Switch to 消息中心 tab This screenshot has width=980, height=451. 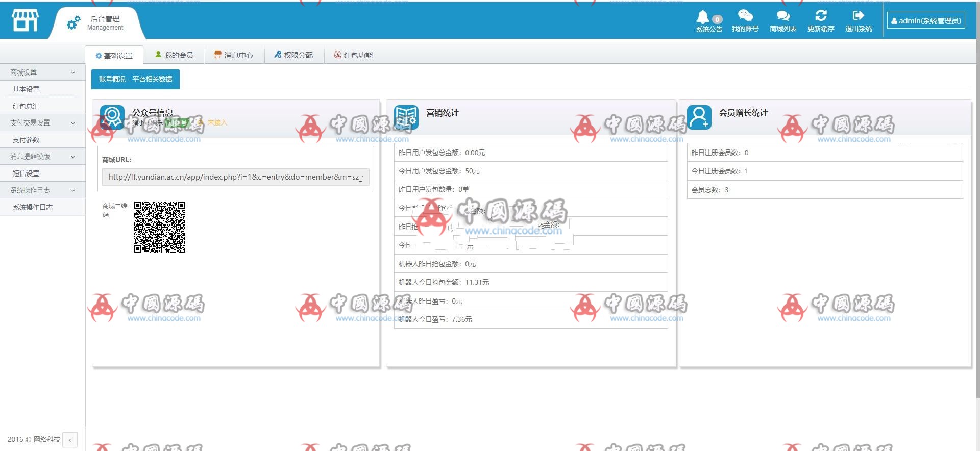pos(234,55)
